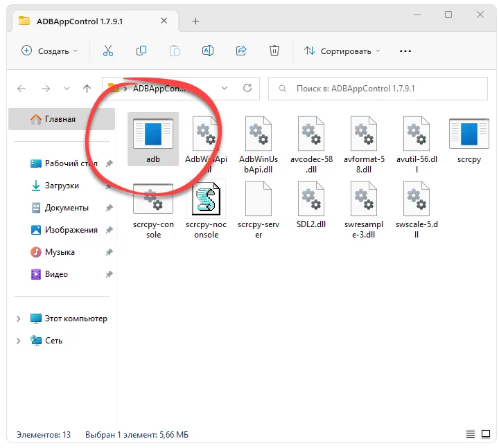Image resolution: width=499 pixels, height=448 pixels.
Task: Expand Этот компьютер tree node
Action: (19, 319)
